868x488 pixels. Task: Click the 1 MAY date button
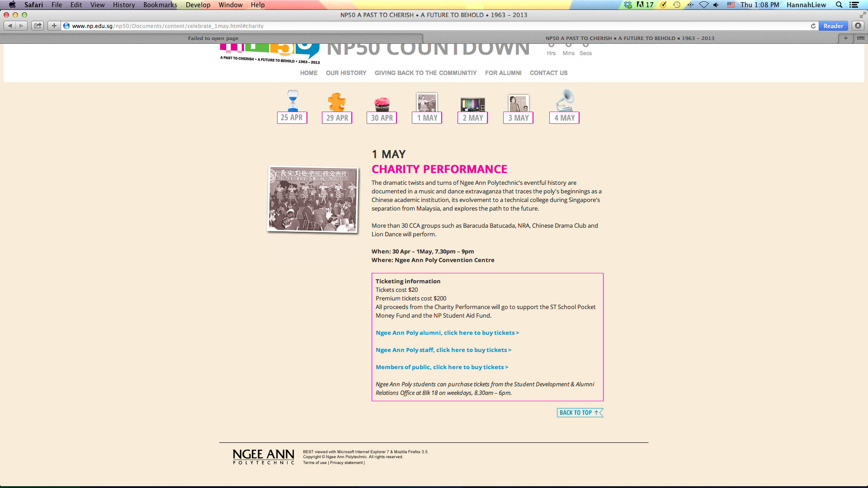(427, 118)
